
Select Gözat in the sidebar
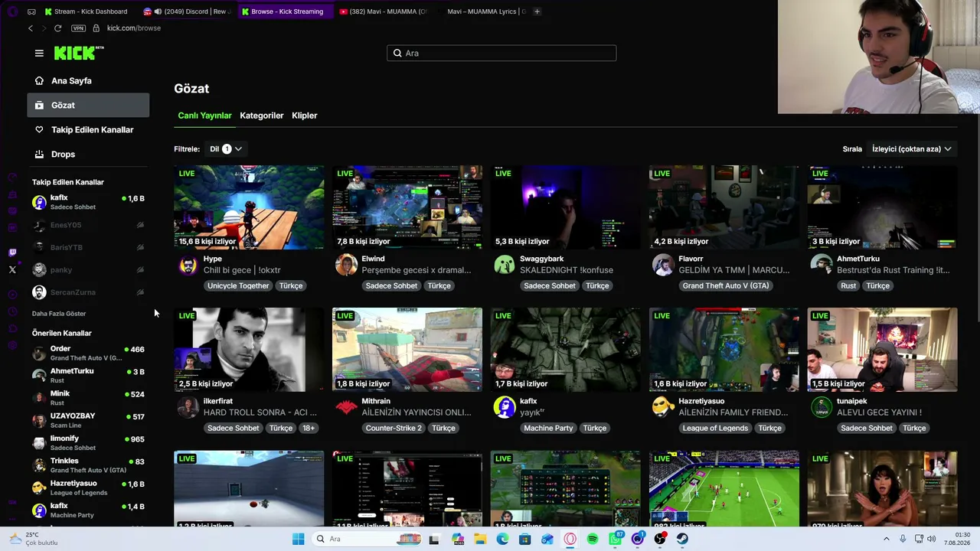88,105
